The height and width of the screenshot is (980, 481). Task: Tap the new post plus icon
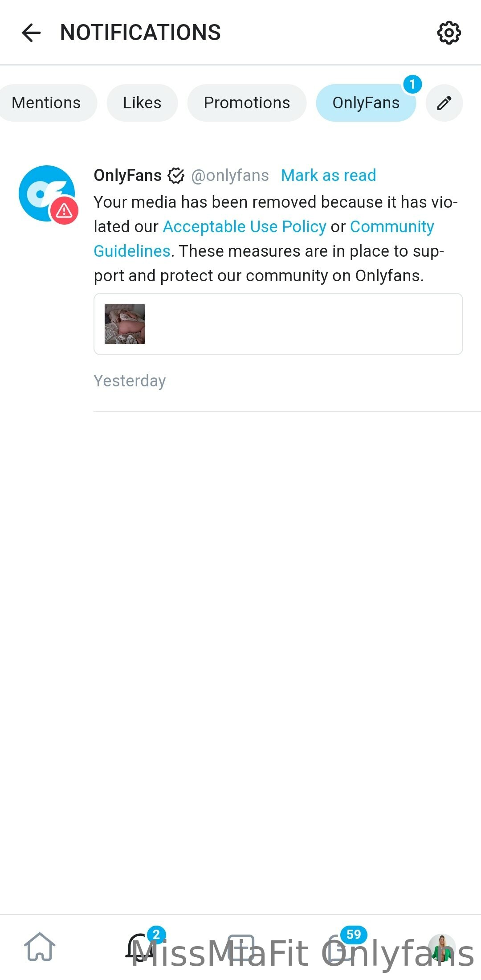click(241, 947)
